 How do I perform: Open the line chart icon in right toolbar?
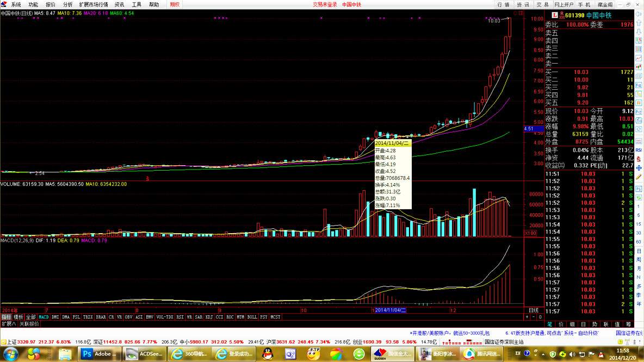[x=639, y=58]
